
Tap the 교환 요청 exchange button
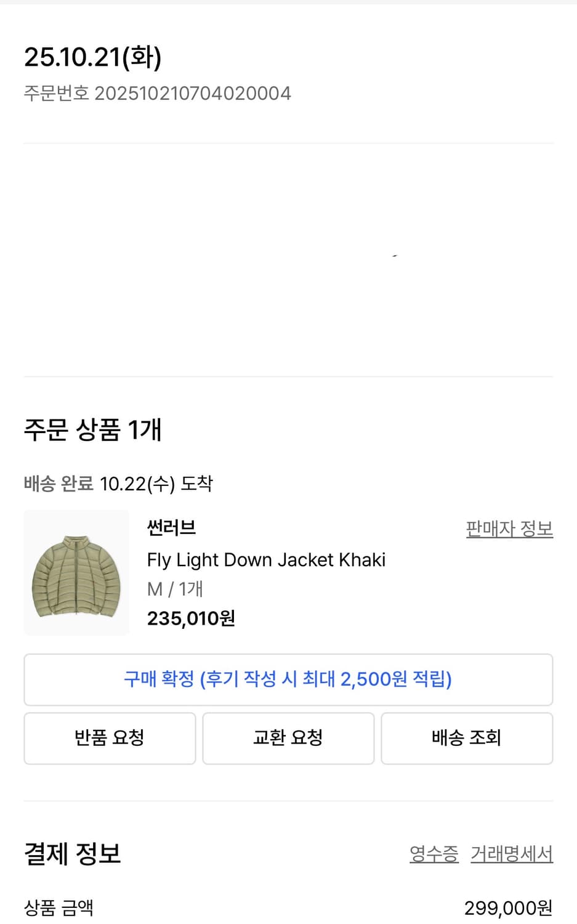(x=288, y=738)
